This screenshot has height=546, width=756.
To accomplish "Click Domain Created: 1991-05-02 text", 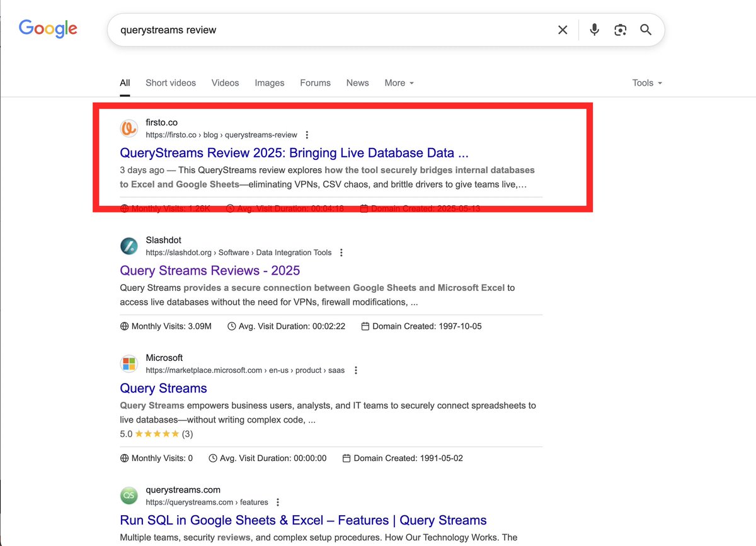I will [408, 458].
